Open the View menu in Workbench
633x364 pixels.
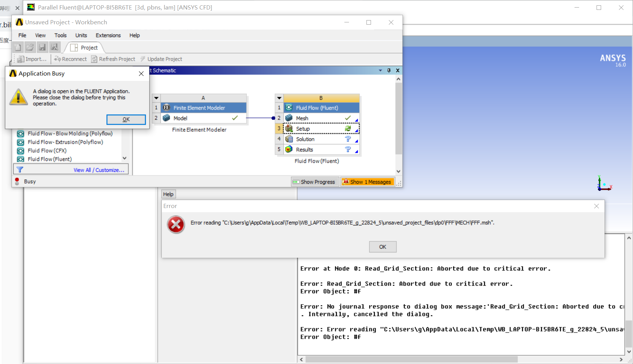tap(40, 35)
